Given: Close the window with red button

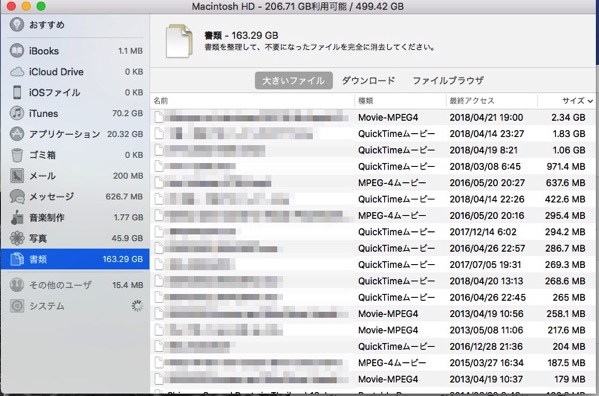Looking at the screenshot, I should pos(11,6).
